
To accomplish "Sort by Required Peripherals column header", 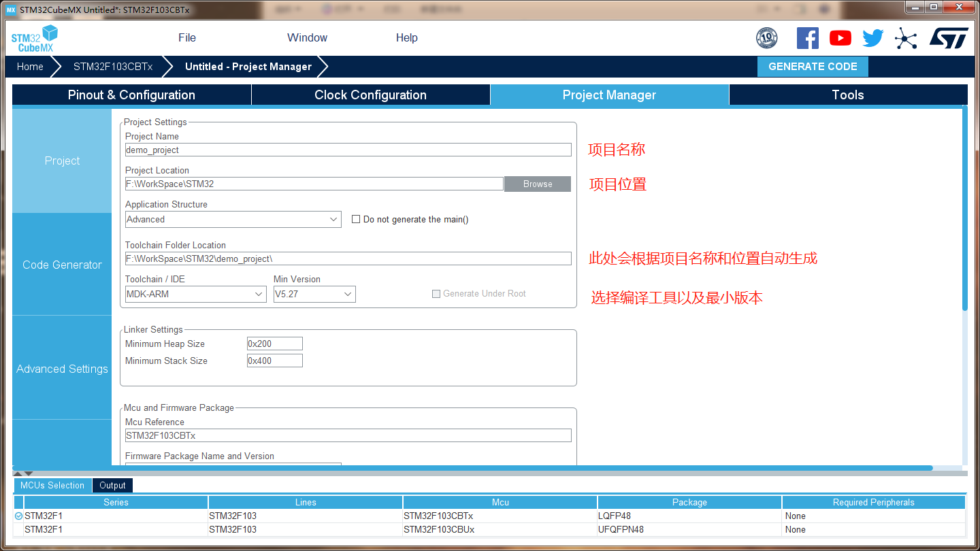I will tap(874, 502).
